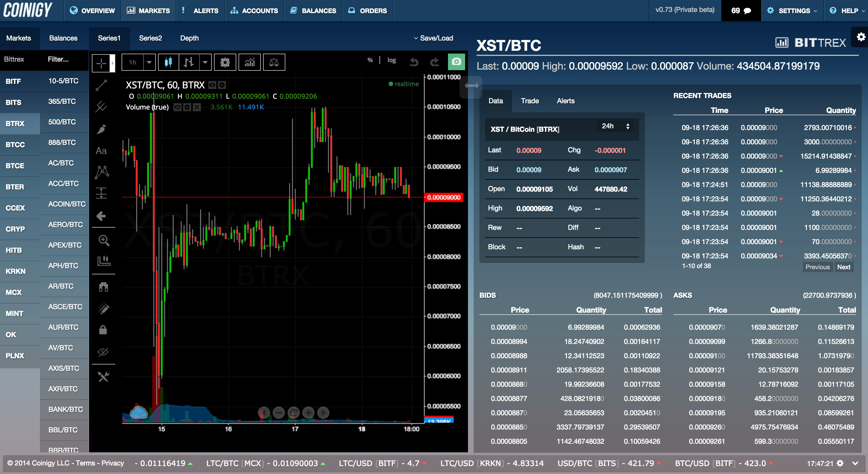Viewport: 868px width, 474px height.
Task: Open the Trade tab
Action: coord(530,101)
